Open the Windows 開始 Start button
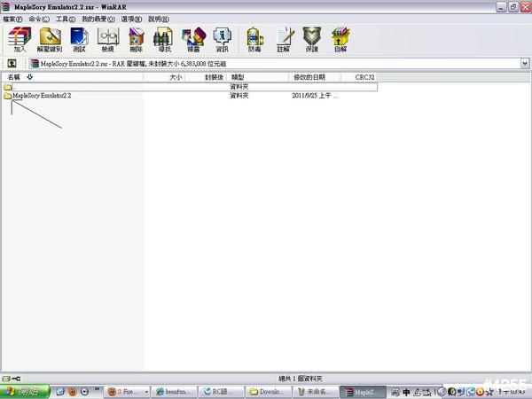Viewport: 532px width, 399px height. [25, 392]
